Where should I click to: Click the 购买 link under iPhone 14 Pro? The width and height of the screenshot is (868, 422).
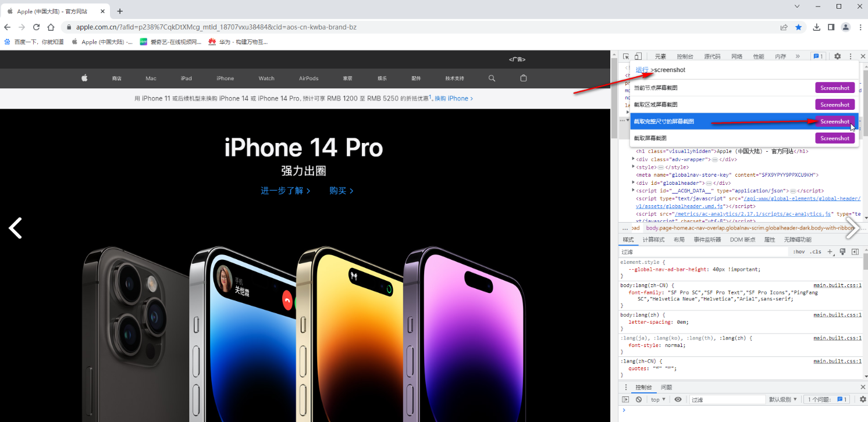(x=341, y=191)
